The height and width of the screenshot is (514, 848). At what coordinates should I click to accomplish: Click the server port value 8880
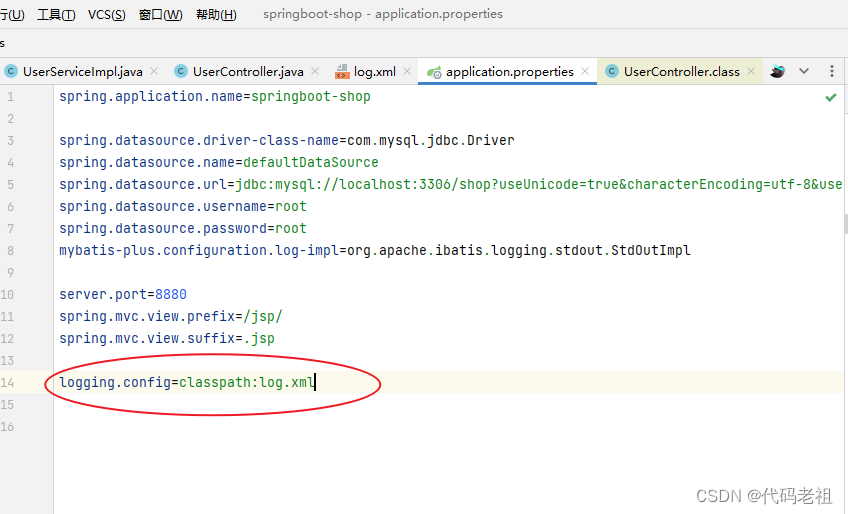(x=171, y=294)
